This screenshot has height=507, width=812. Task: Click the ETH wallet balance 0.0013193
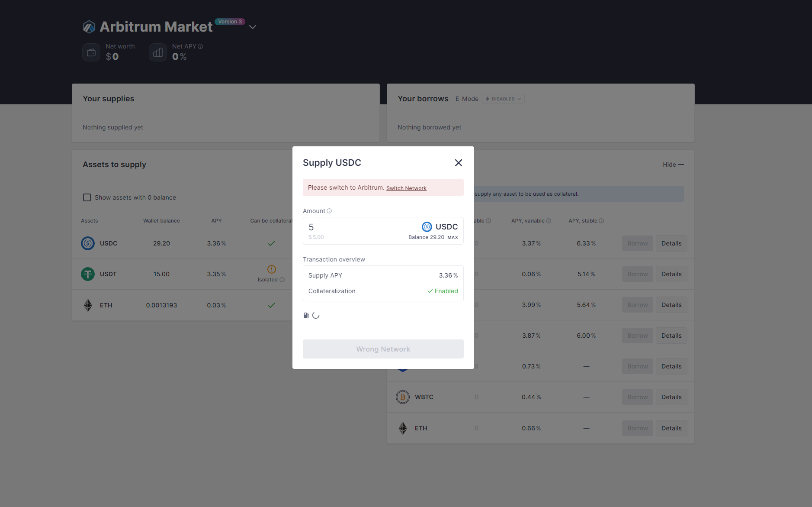point(161,305)
